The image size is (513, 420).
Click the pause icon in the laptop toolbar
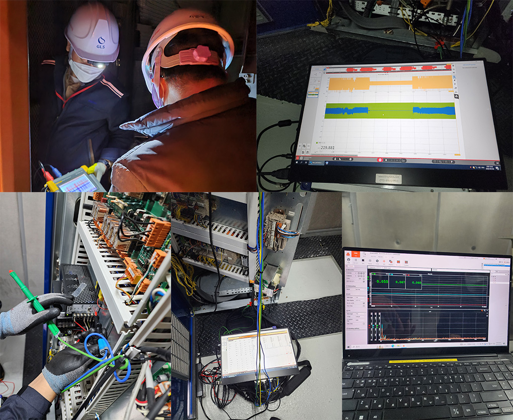tap(356, 260)
